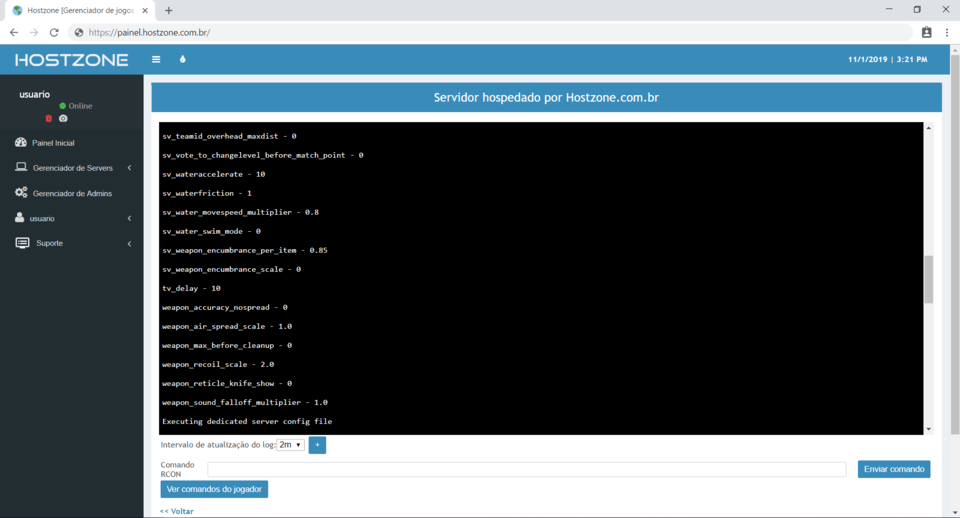Click log line 'sv_vote_to_changelevel_before_match_point - 0'
Screen dimensions: 960x518
point(263,155)
